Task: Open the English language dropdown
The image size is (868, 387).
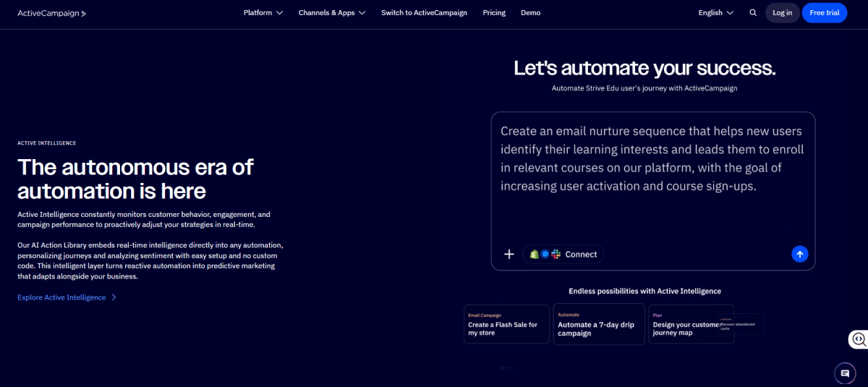Action: click(x=716, y=13)
